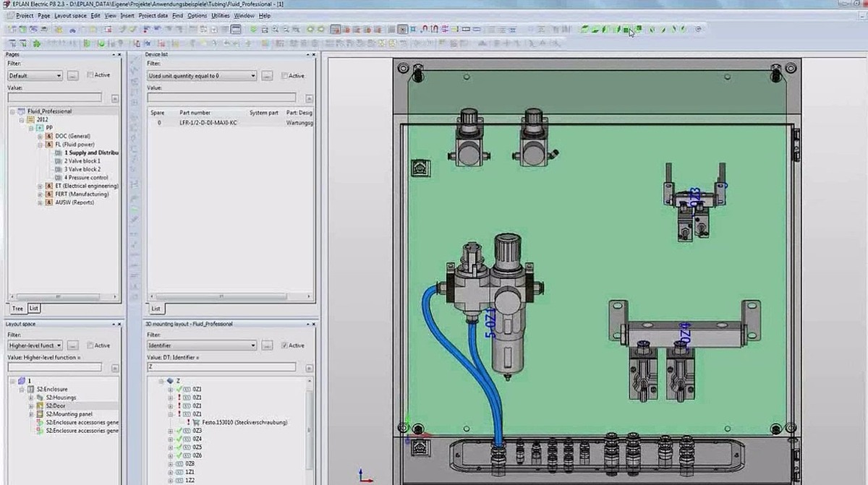868x485 pixels.
Task: Click the 3D mounting layout tree scrollbar
Action: coord(310,430)
